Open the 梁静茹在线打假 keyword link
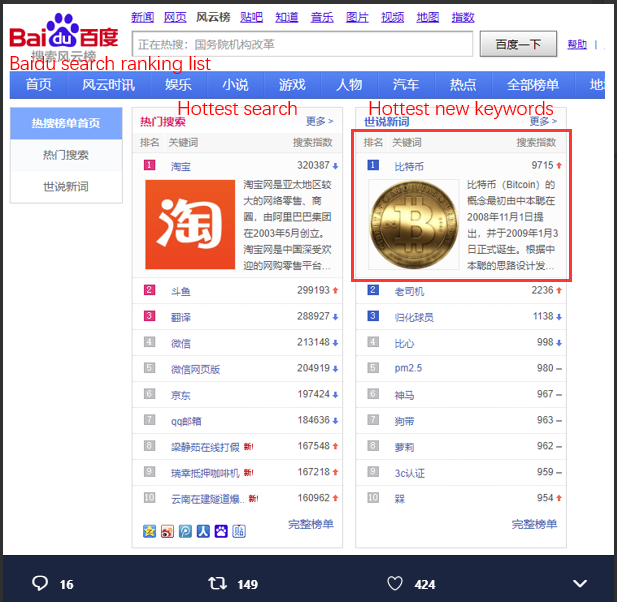This screenshot has height=602, width=617. 205,447
